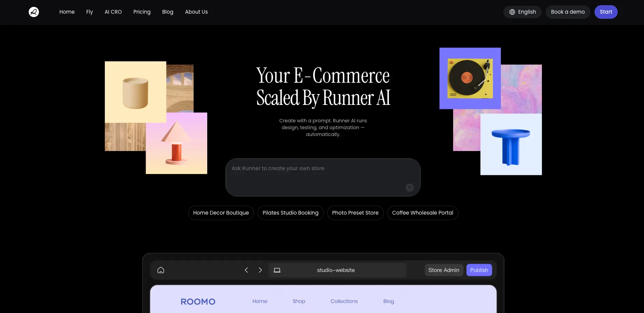Screen dimensions: 644x313
Task: Click the ROOMO logo in preview
Action: click(198, 302)
